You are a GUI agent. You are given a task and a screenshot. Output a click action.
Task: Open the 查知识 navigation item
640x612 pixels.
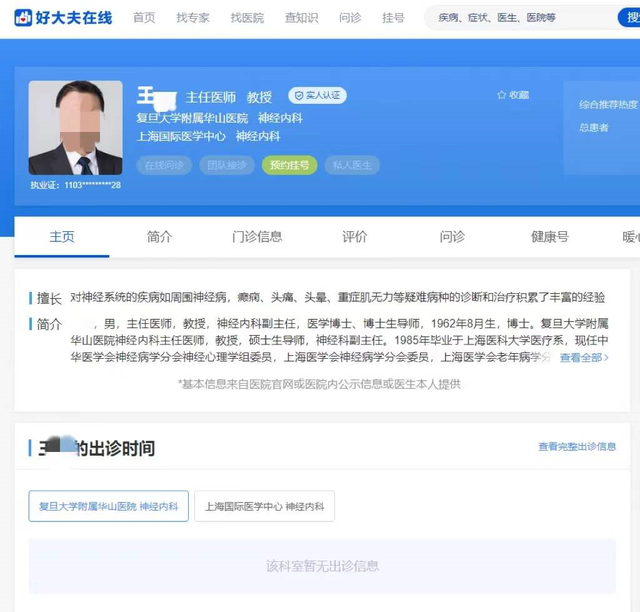[x=301, y=18]
